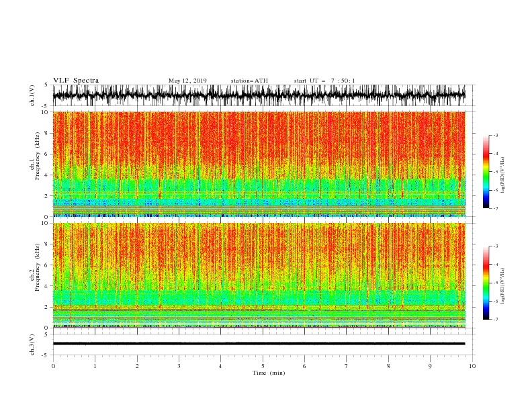Click the '5' tick on time axis
The height and width of the screenshot is (411, 532).
coord(263,366)
